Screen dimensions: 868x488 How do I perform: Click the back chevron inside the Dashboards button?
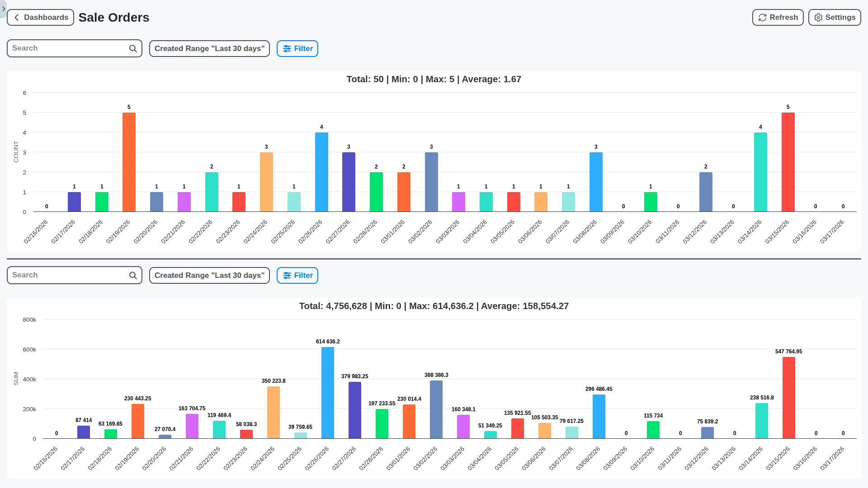pyautogui.click(x=16, y=17)
